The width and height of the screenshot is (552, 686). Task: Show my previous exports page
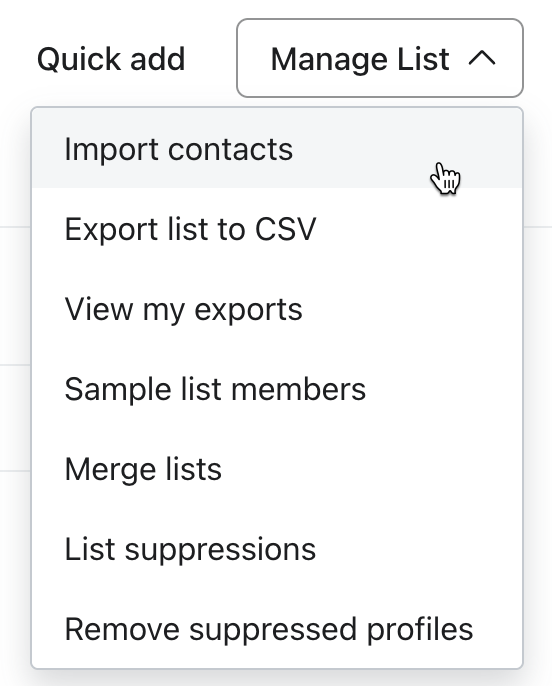click(277, 309)
